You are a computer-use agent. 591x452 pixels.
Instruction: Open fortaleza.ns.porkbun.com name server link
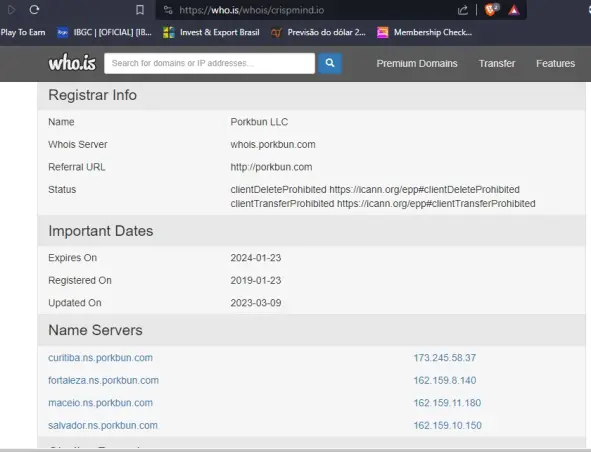[x=103, y=380]
